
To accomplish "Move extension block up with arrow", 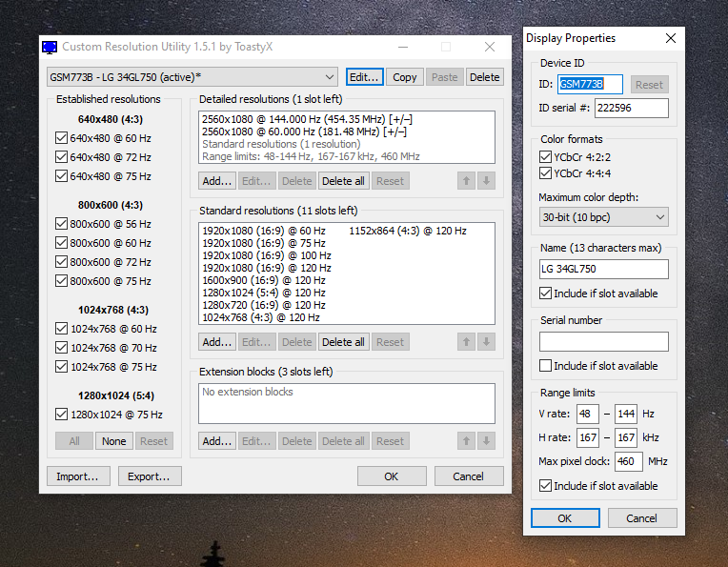I will 466,441.
